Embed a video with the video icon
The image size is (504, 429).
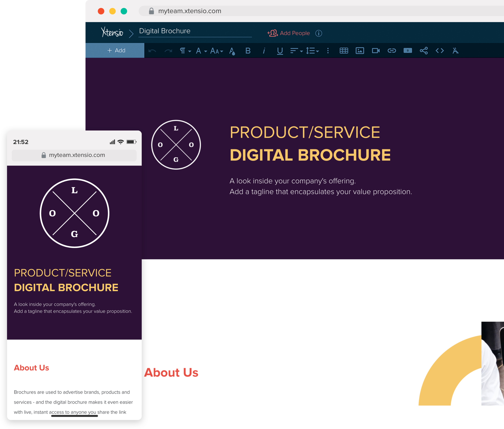[x=376, y=51]
